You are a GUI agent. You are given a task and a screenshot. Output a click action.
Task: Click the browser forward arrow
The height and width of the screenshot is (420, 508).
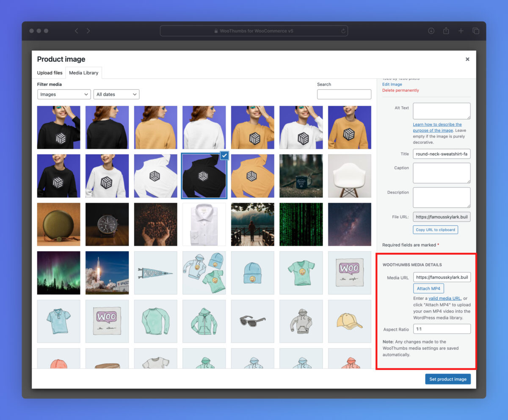[88, 31]
